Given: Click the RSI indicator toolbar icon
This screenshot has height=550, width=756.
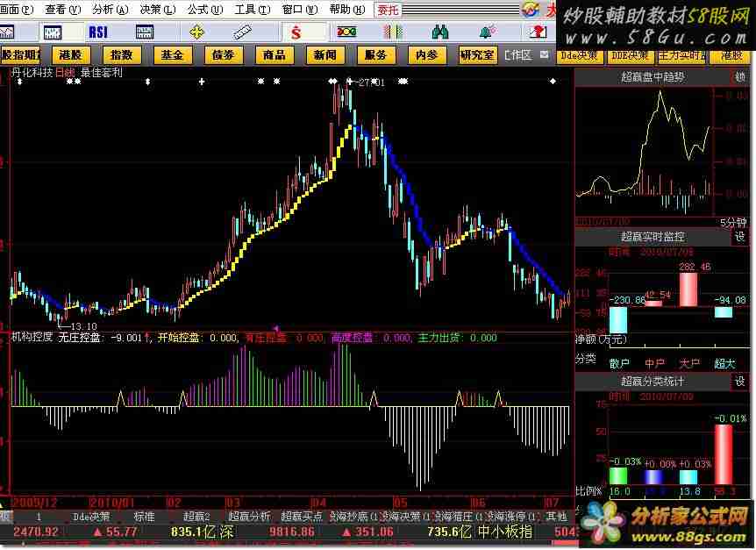Looking at the screenshot, I should tap(98, 32).
